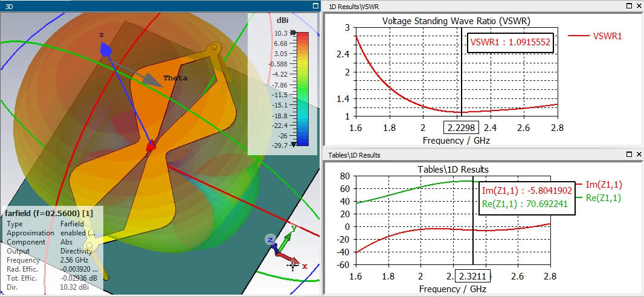Click the dBi color ramp bar
Image resolution: width=644 pixels, height=297 pixels.
[302, 89]
